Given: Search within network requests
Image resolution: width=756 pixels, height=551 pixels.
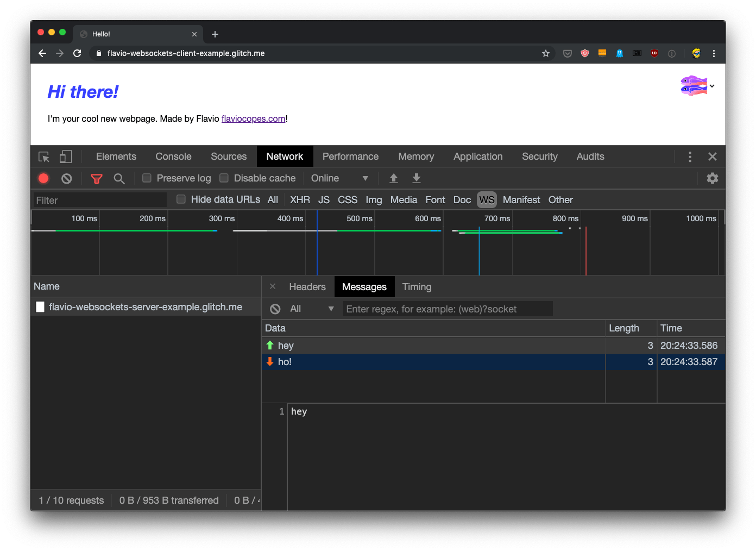Looking at the screenshot, I should (x=119, y=178).
